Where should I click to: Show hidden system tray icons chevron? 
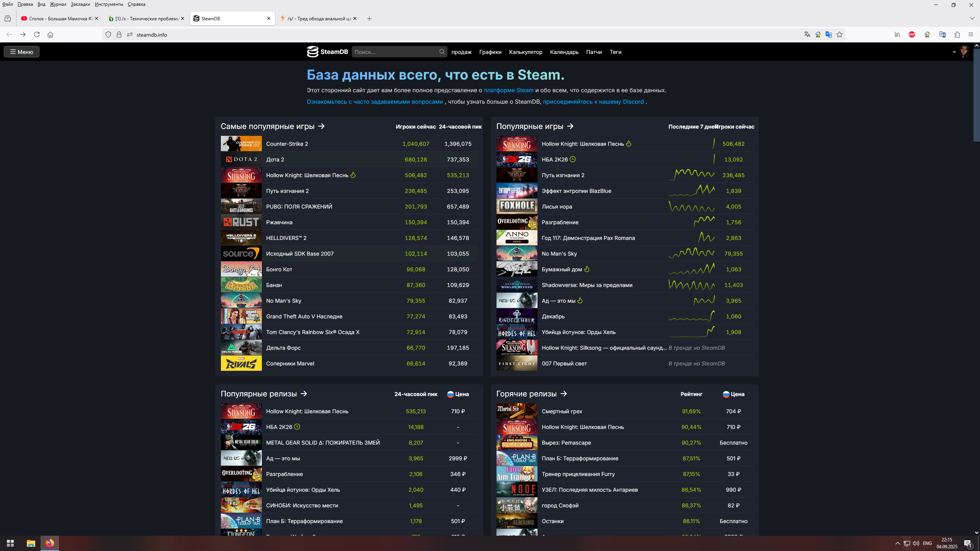[x=897, y=543]
